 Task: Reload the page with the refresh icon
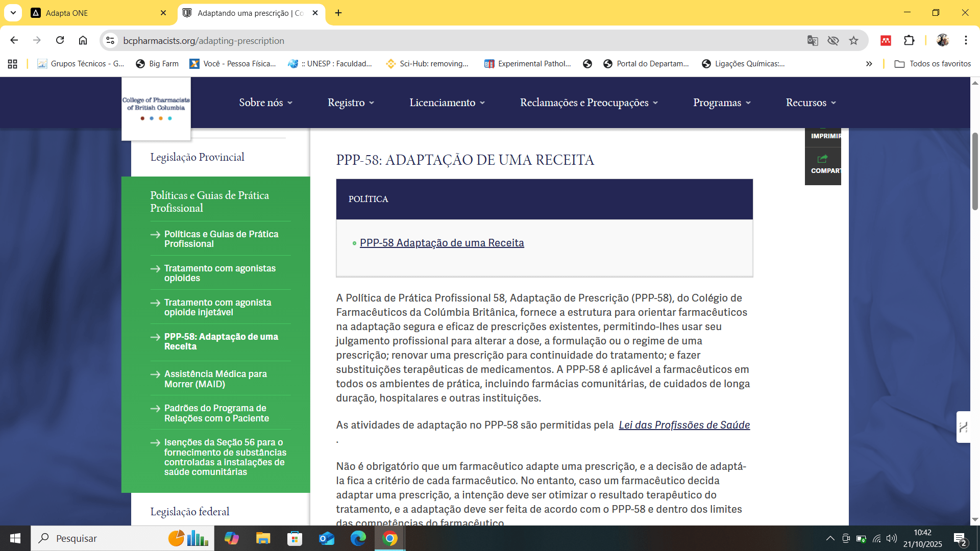(60, 40)
